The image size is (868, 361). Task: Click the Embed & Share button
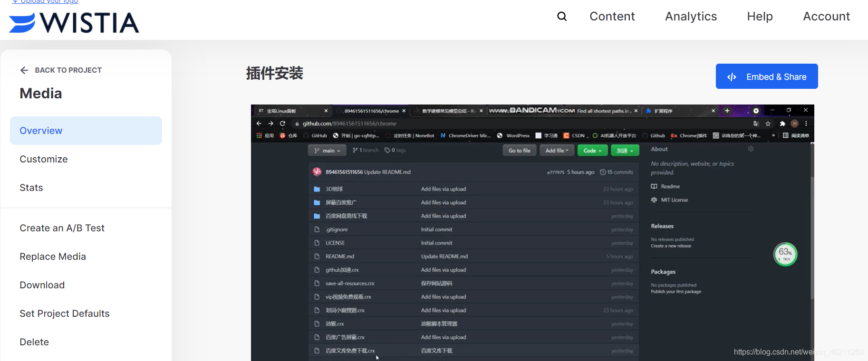(x=767, y=76)
